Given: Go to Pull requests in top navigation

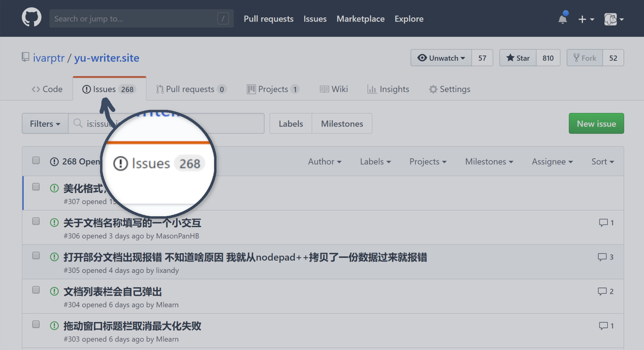Looking at the screenshot, I should (x=268, y=19).
